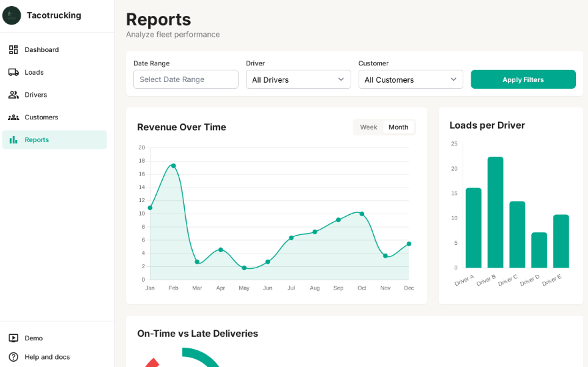Click the Tacotrucking logo avatar

(x=11, y=15)
